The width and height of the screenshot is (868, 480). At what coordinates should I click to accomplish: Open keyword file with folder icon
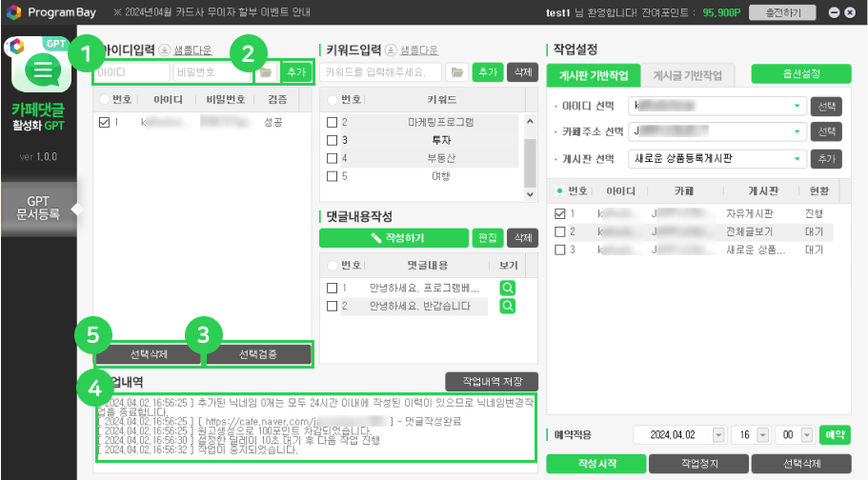point(457,72)
